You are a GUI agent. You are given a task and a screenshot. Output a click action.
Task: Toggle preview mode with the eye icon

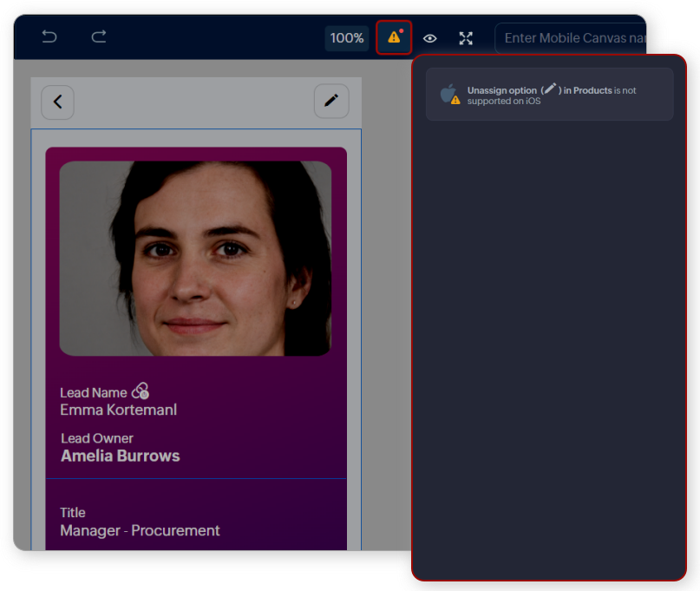coord(429,38)
